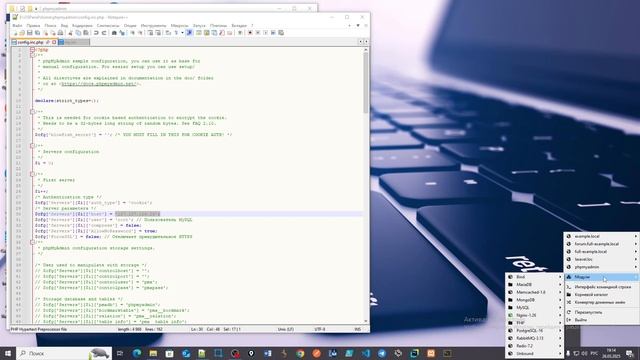The width and height of the screenshot is (640, 360).
Task: Click the UTF-8 encoding in status bar
Action: point(320,329)
